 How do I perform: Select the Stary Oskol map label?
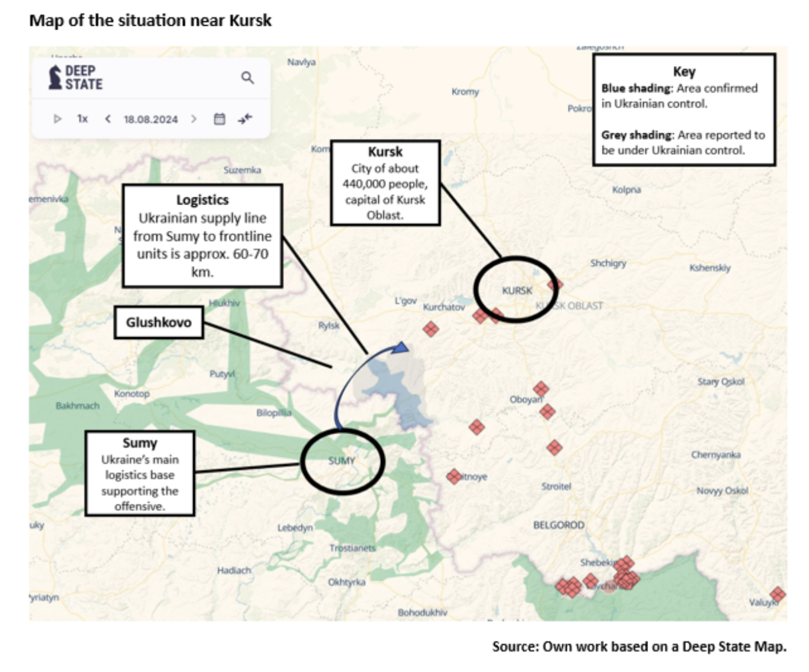pos(721,382)
